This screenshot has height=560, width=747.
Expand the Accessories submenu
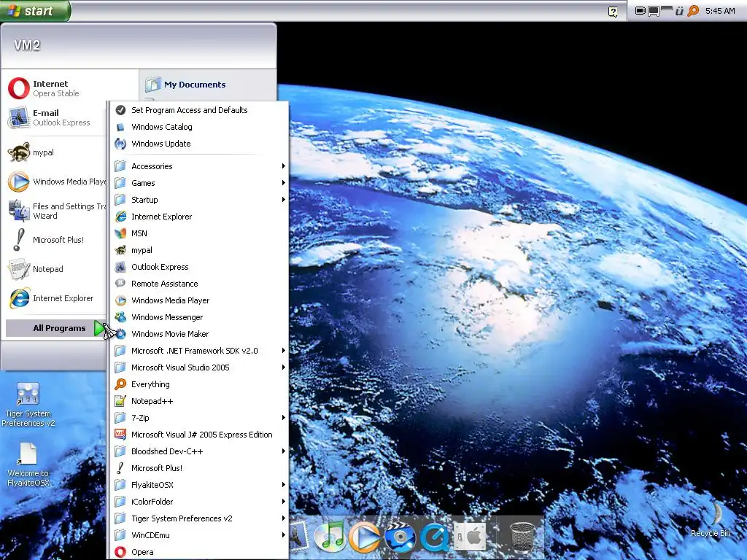tap(198, 166)
